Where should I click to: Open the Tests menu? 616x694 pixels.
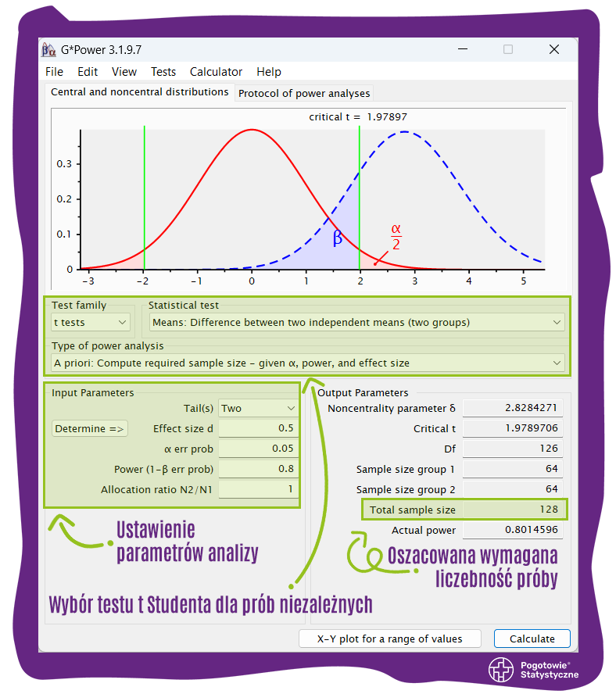(x=163, y=72)
